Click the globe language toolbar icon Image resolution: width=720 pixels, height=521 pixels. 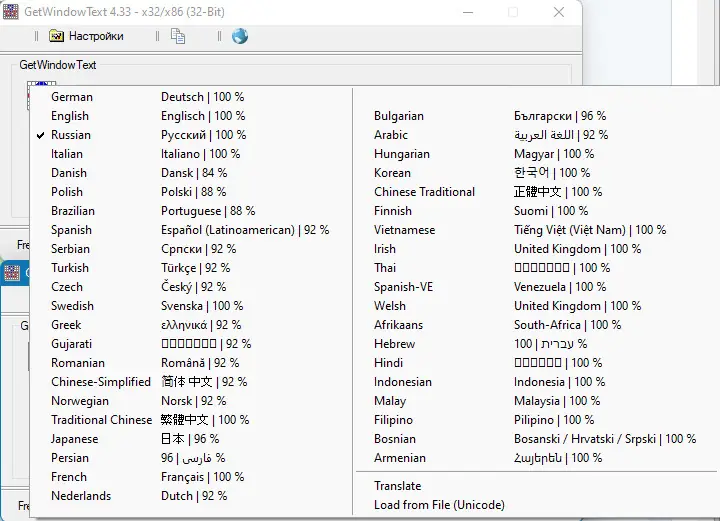point(240,36)
